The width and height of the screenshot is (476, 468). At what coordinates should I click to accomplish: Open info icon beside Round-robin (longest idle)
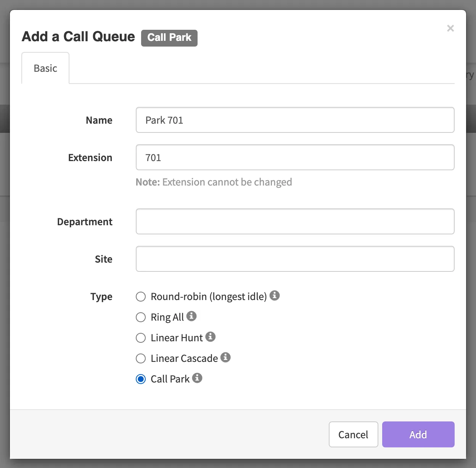tap(275, 295)
